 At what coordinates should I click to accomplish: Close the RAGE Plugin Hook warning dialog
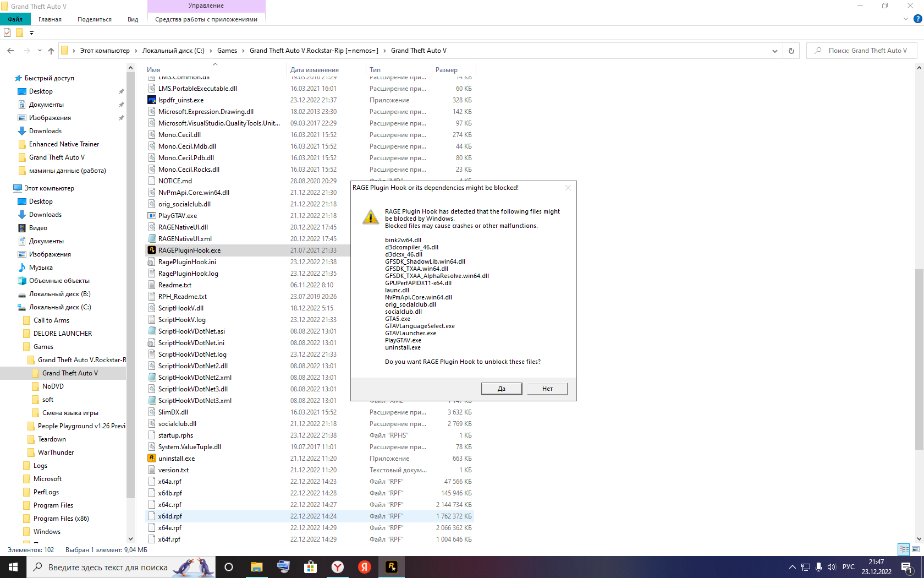pyautogui.click(x=568, y=188)
